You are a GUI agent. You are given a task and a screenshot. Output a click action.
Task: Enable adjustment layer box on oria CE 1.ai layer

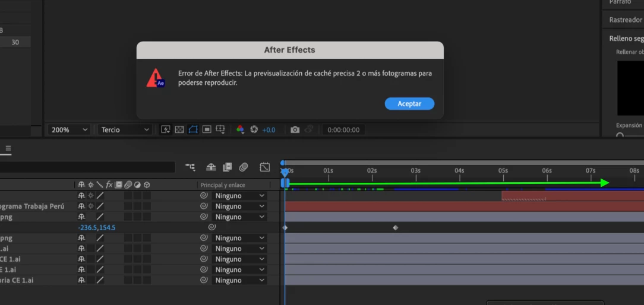[138, 280]
